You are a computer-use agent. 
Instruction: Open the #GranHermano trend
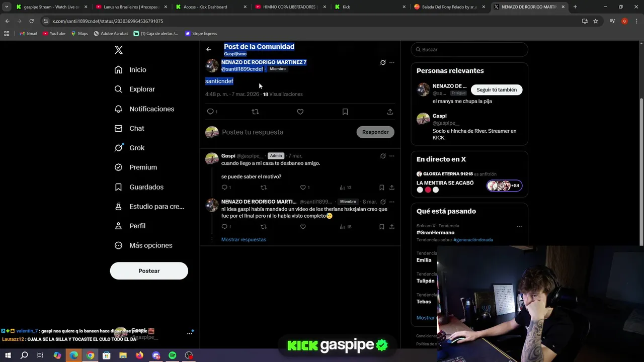pyautogui.click(x=435, y=233)
